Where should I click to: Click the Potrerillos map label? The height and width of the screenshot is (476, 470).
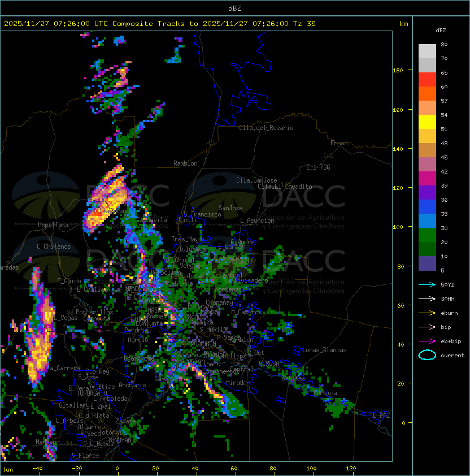point(94,312)
